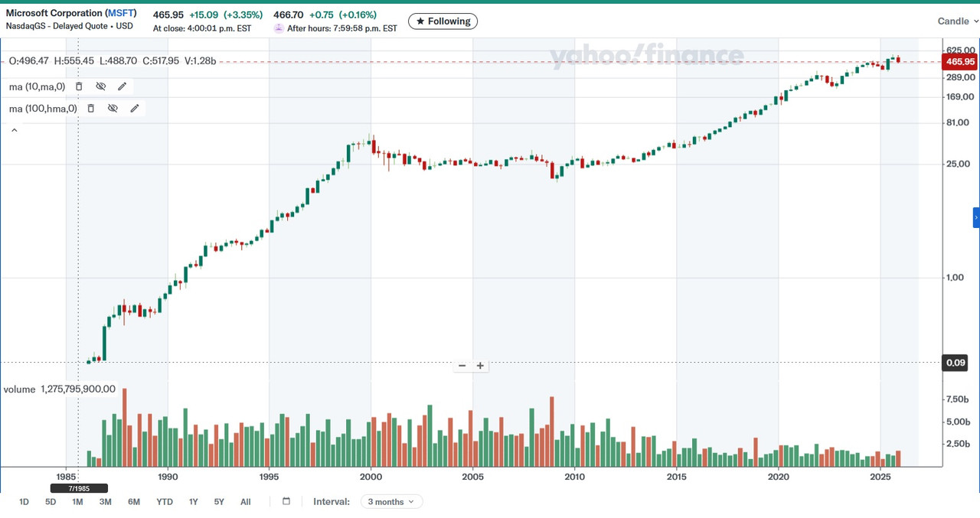Click the O:496.47 open value
The width and height of the screenshot is (980, 518).
pos(28,60)
